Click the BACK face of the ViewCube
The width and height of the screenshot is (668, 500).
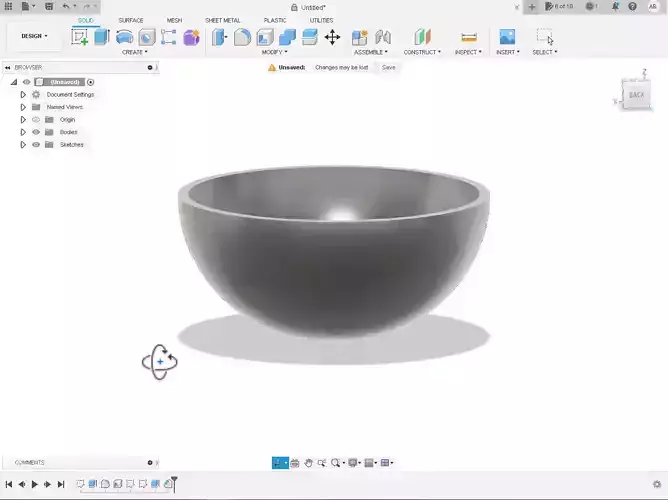pos(636,95)
